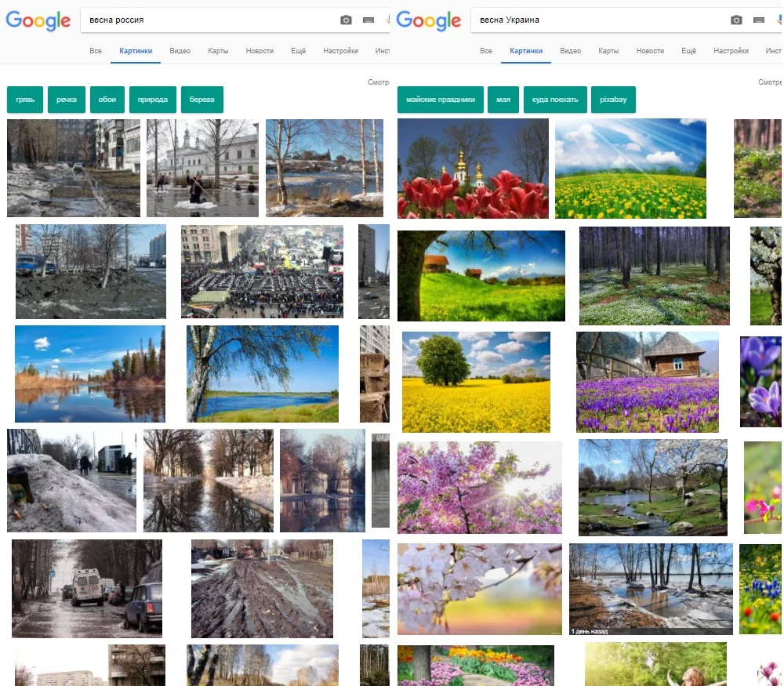Screen dimensions: 784x686
Task: Open camera image search in right search bar
Action: (x=736, y=20)
